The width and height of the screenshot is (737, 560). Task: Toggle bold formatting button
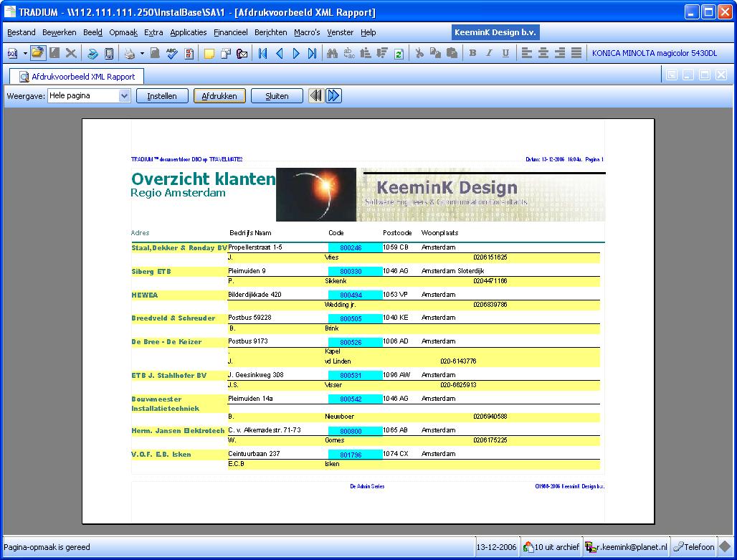472,53
